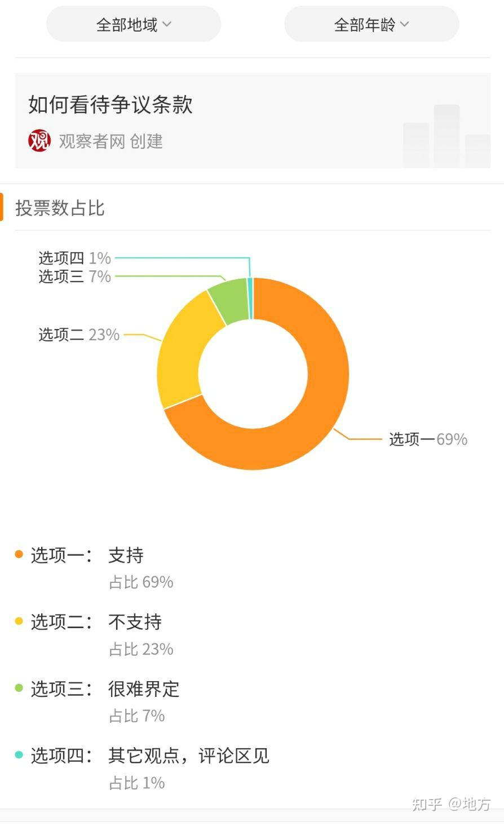The height and width of the screenshot is (825, 504).
Task: Open the 全部地域 region dropdown
Action: [134, 24]
